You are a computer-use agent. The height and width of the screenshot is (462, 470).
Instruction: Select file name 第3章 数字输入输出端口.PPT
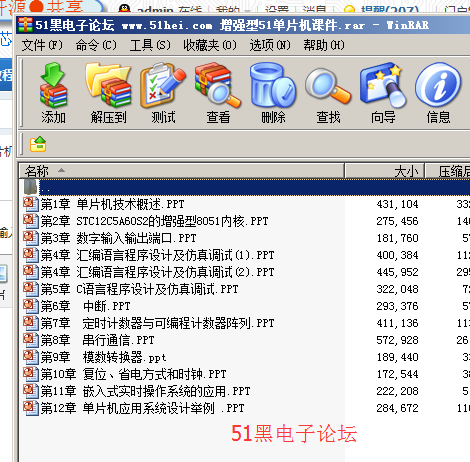point(118,238)
